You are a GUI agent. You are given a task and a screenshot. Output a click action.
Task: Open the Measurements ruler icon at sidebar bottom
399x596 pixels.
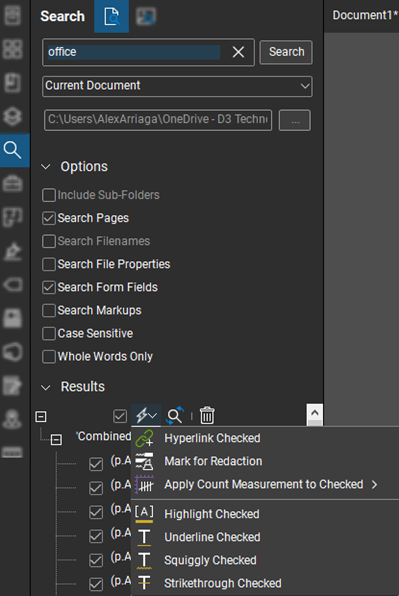pyautogui.click(x=13, y=452)
